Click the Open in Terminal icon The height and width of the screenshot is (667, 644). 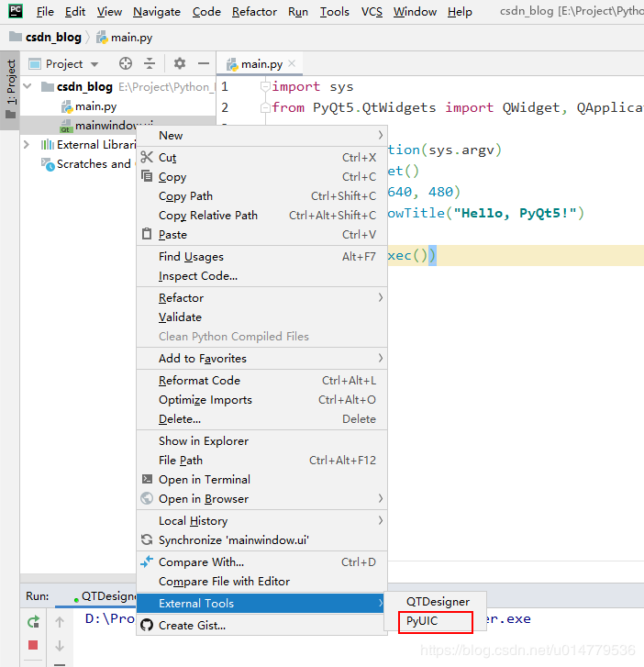[147, 479]
